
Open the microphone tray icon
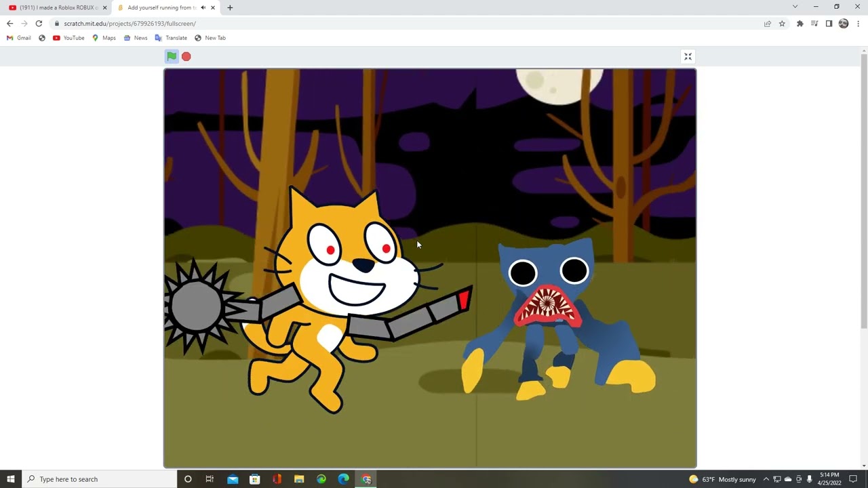[809, 479]
